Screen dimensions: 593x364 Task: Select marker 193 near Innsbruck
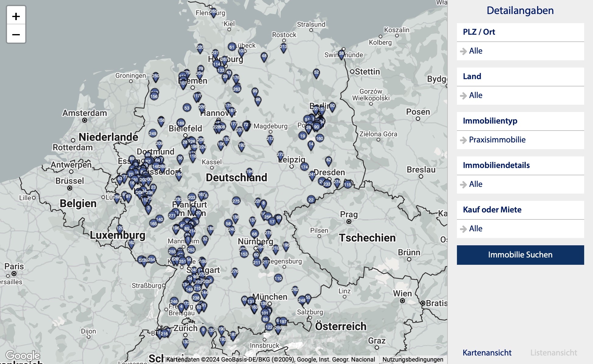pos(223,339)
